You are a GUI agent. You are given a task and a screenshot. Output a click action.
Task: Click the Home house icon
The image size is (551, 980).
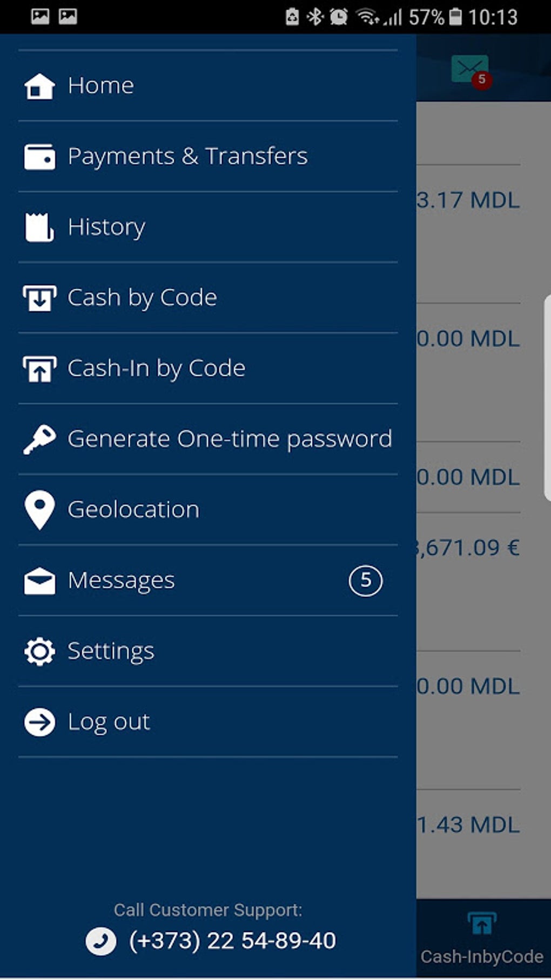[x=39, y=86]
